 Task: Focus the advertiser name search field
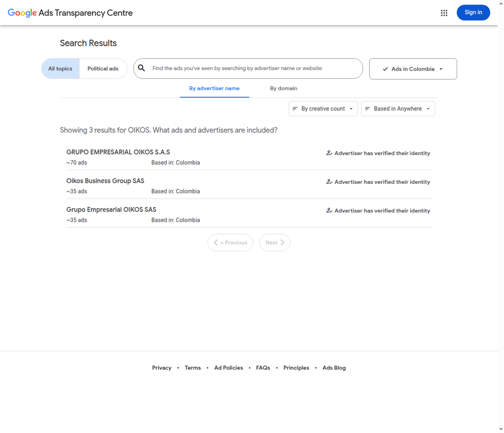click(248, 68)
